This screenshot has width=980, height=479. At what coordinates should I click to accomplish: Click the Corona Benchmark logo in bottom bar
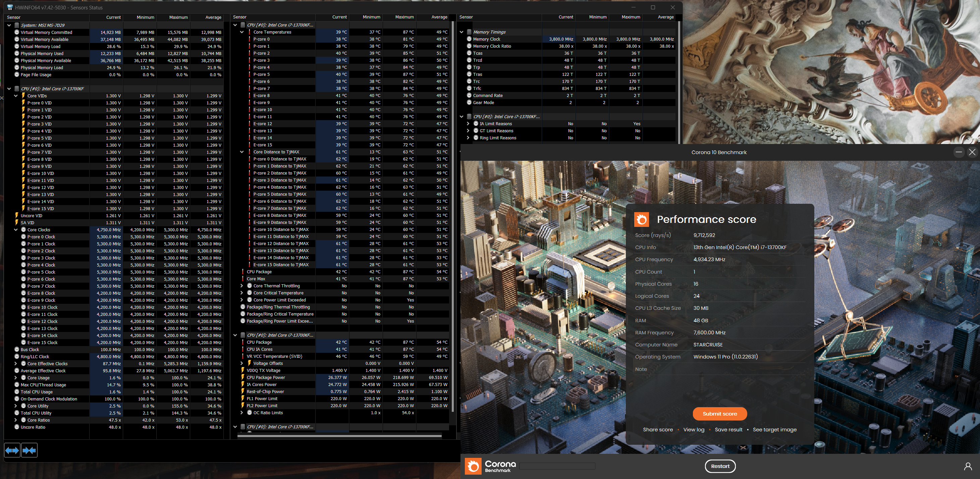click(490, 466)
